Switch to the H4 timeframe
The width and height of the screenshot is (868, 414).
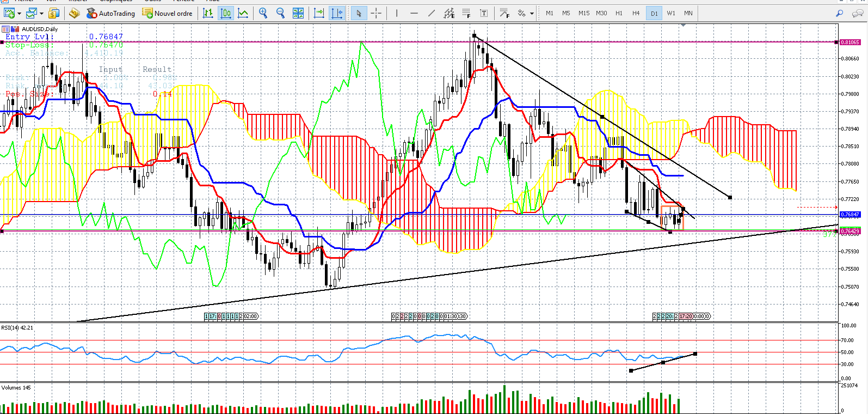636,13
